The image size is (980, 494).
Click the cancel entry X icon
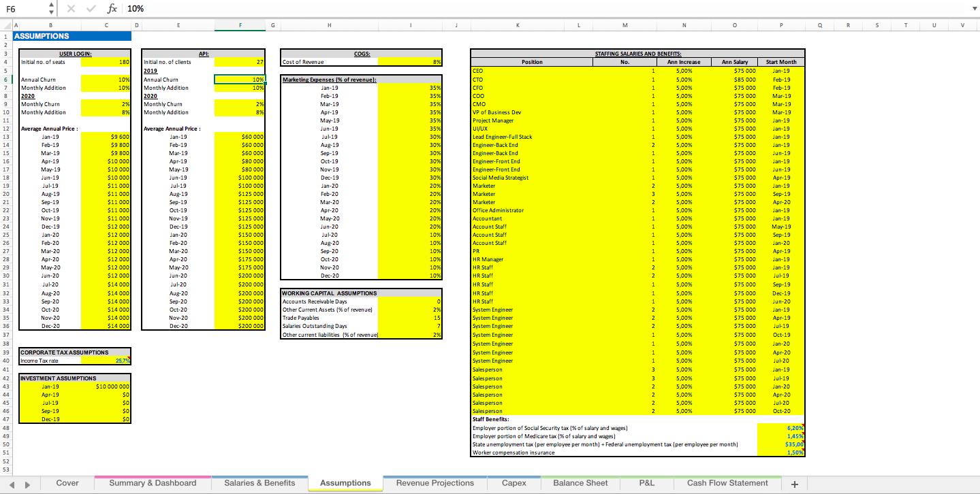(71, 8)
